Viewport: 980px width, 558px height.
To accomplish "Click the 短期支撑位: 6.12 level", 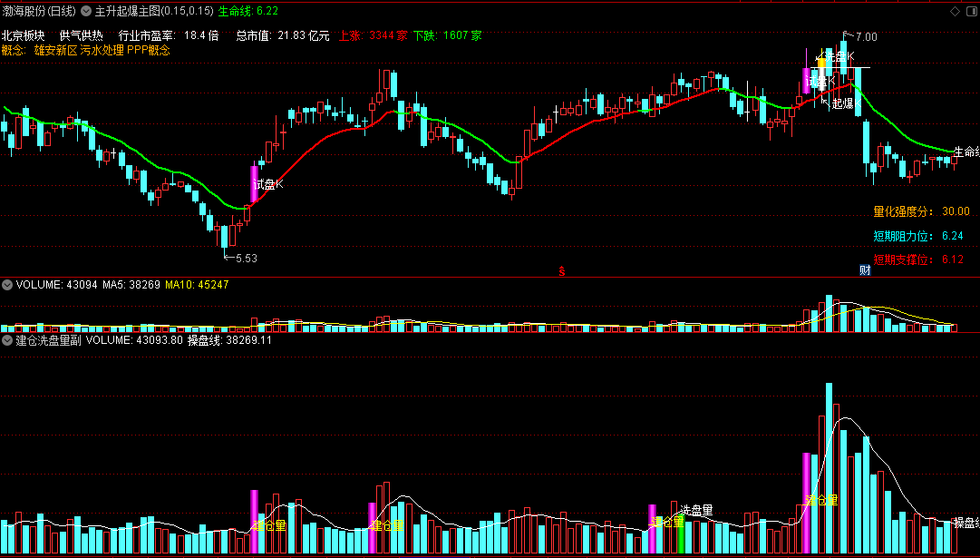I will [x=918, y=259].
